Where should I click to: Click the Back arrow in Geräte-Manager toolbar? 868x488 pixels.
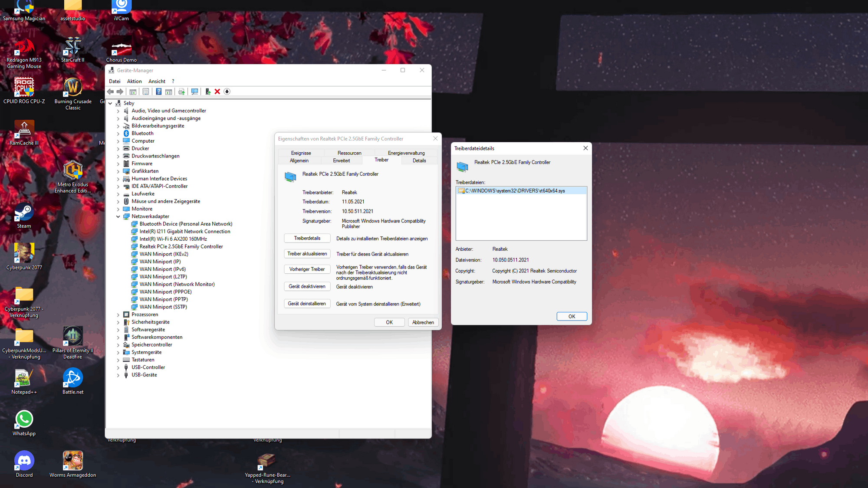point(110,92)
